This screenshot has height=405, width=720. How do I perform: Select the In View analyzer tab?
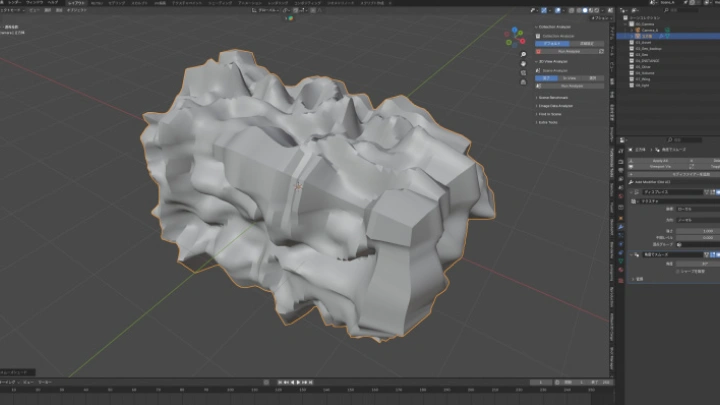pos(569,78)
